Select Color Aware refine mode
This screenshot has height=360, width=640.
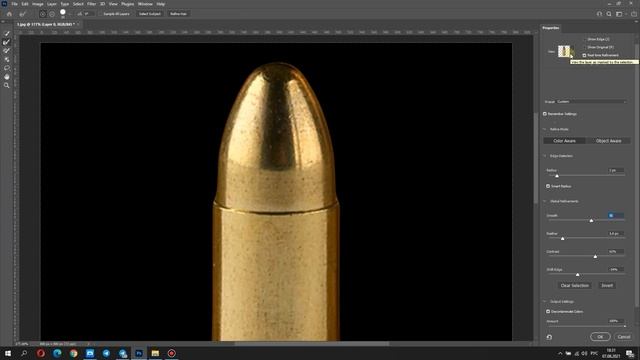coord(564,141)
